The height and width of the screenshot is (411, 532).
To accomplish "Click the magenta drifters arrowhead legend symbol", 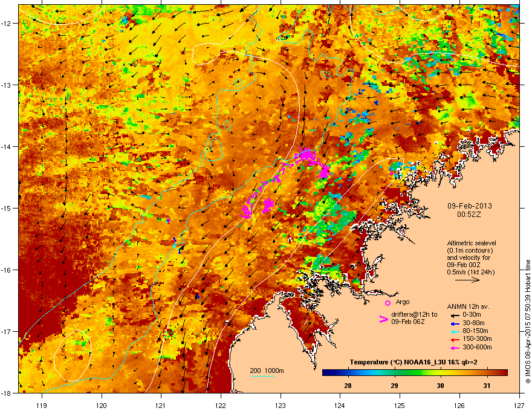I will [383, 319].
